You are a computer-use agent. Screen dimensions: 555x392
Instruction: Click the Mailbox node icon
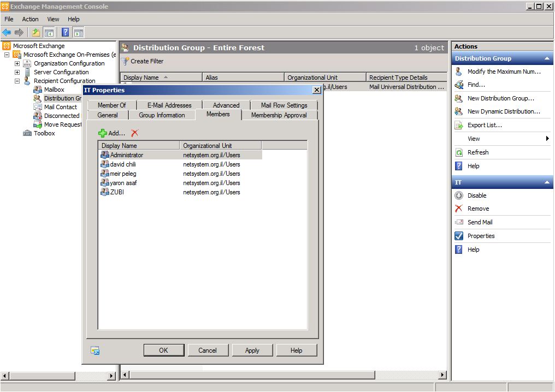[x=38, y=90]
